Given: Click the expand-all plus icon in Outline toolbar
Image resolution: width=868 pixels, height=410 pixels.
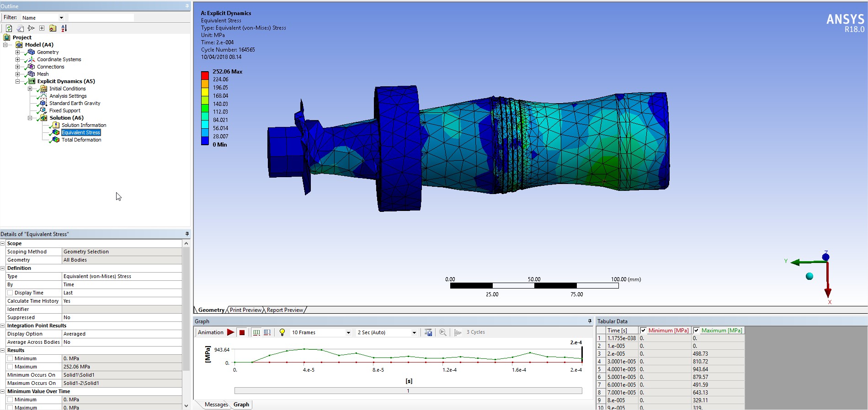Looking at the screenshot, I should point(42,28).
